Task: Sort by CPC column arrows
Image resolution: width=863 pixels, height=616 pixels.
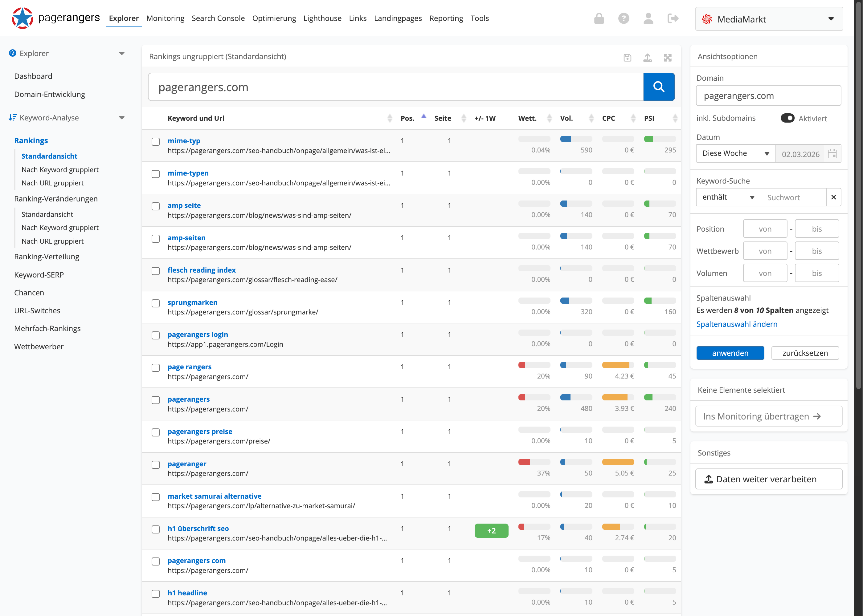Action: click(x=633, y=118)
